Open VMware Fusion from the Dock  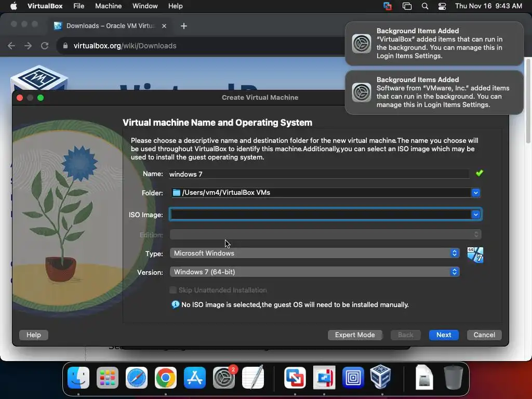coord(295,378)
